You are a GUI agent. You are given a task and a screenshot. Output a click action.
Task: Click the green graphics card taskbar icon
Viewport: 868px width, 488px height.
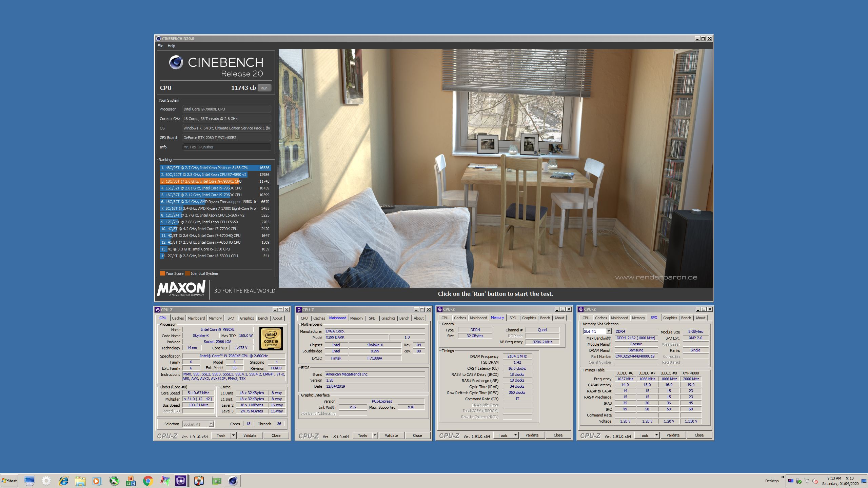pyautogui.click(x=216, y=481)
